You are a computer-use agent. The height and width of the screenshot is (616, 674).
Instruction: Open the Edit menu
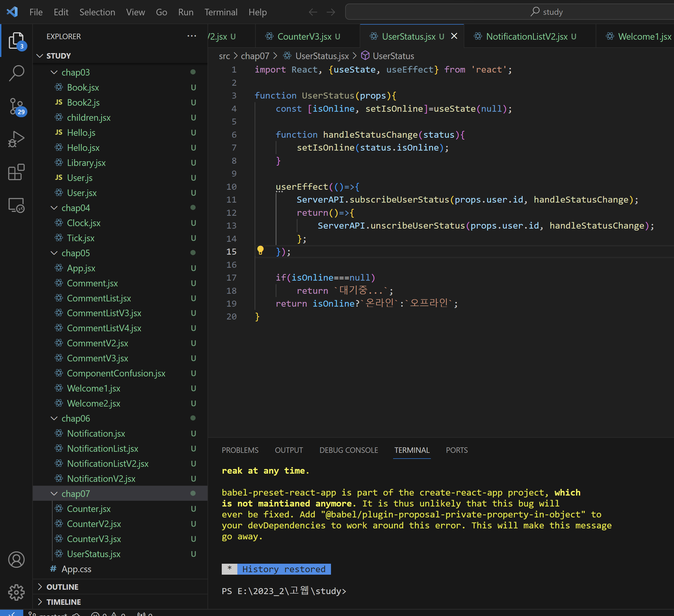tap(61, 12)
